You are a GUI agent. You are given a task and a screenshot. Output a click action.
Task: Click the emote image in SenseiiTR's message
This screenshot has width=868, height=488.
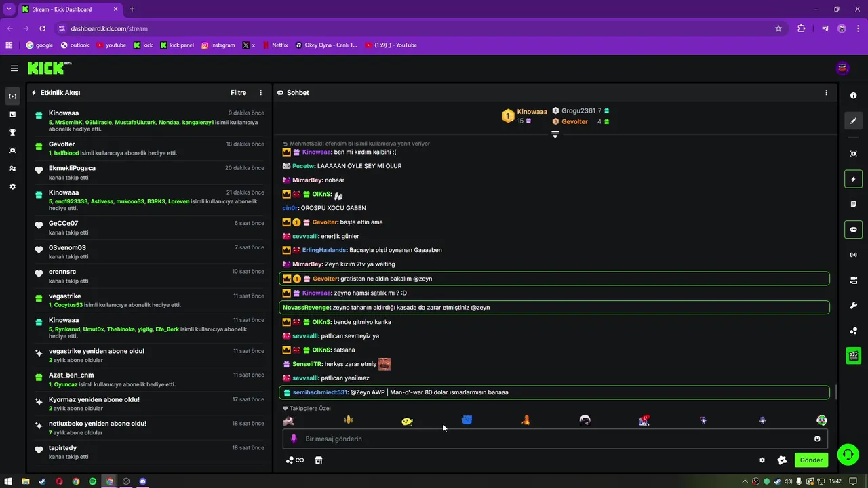pos(384,364)
